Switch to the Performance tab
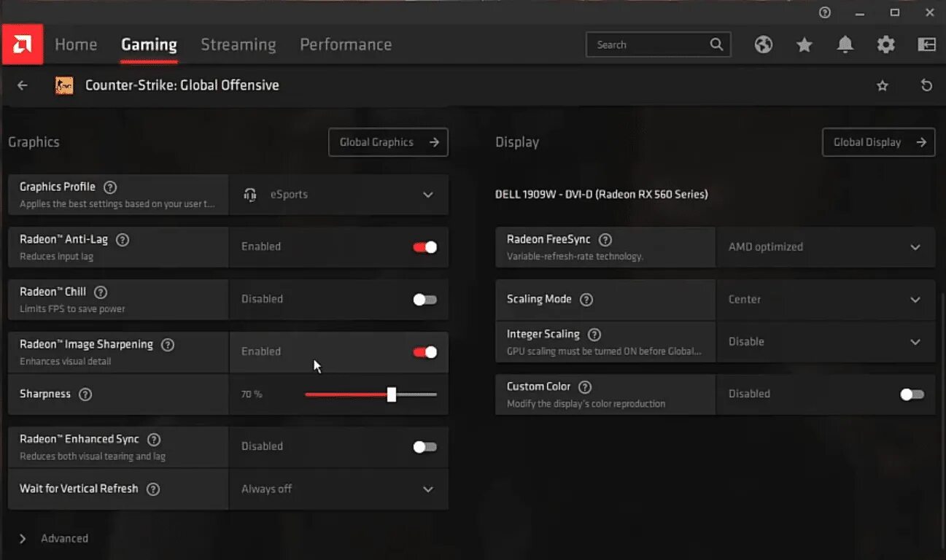 click(x=346, y=44)
